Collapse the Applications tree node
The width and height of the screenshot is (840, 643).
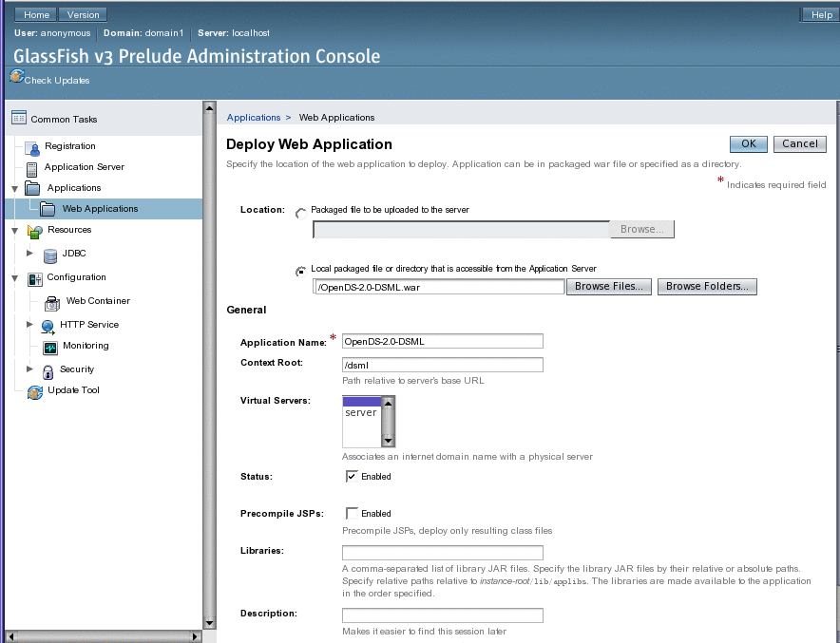point(14,187)
